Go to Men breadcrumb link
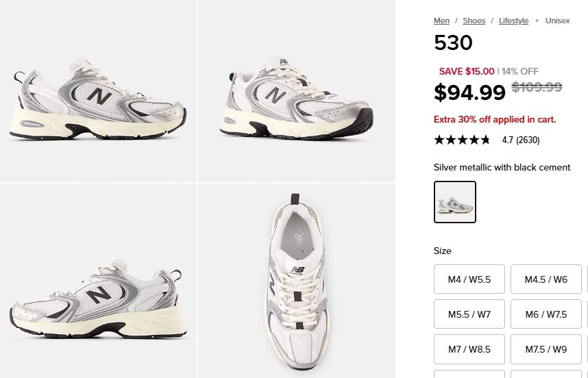 coord(441,21)
